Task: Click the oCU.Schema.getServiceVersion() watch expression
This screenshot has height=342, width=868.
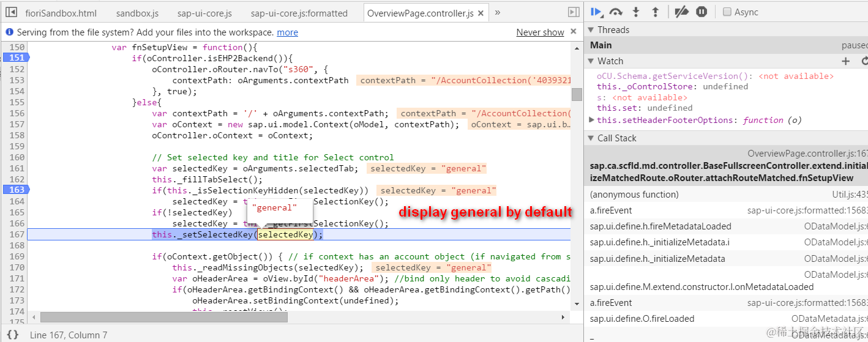Action: coord(715,76)
